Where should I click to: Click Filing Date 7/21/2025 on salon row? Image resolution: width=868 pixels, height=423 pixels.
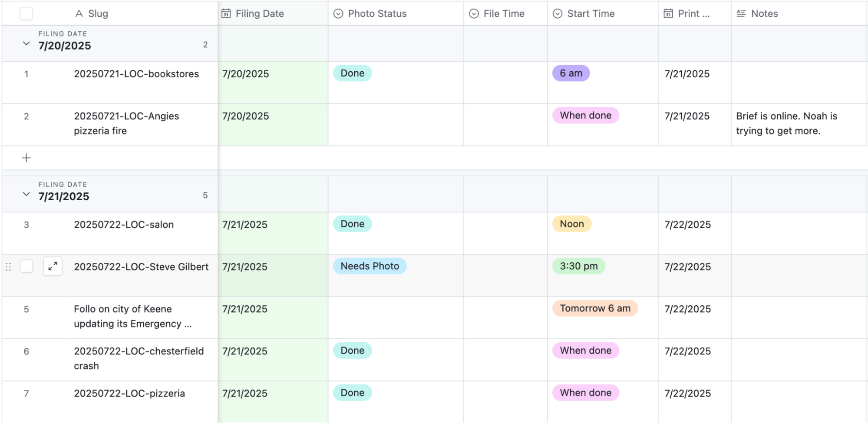point(245,225)
